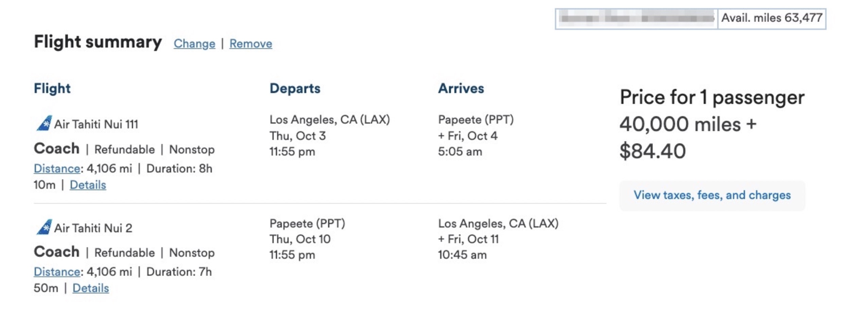The width and height of the screenshot is (868, 326).
Task: Open Details for the Air Tahiti Nui 2 return flight
Action: 91,288
